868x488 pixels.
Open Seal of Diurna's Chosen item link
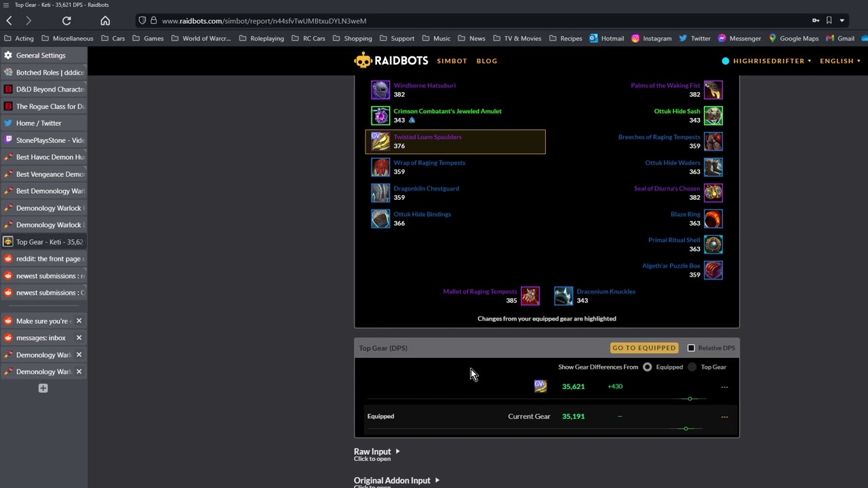coord(667,188)
